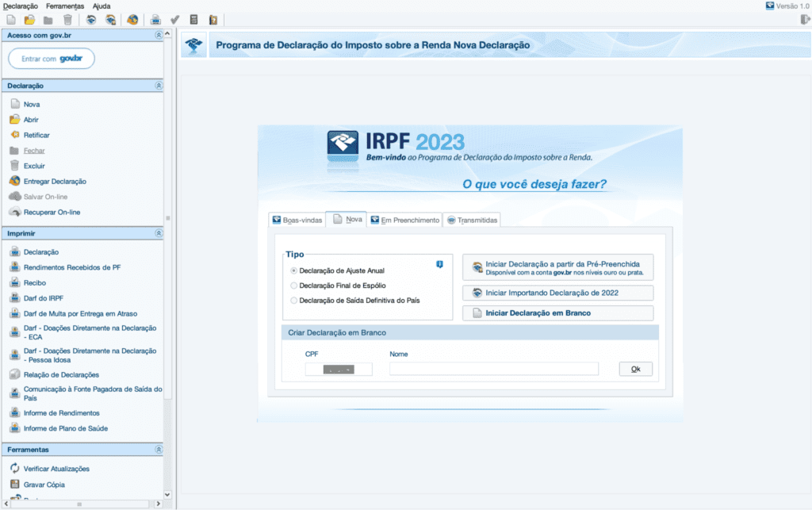Click sidebar scrollbar down arrow
Viewport: 812px width, 510px height.
pos(167,494)
